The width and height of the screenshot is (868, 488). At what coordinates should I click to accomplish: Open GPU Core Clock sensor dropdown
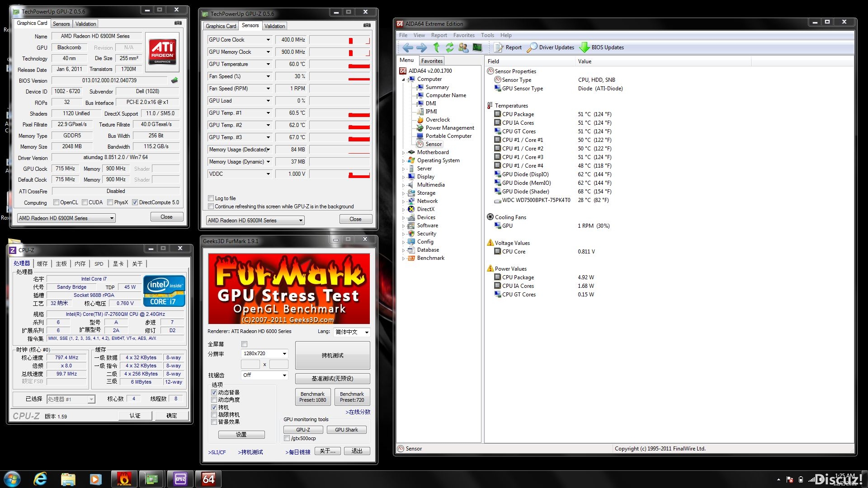(268, 40)
